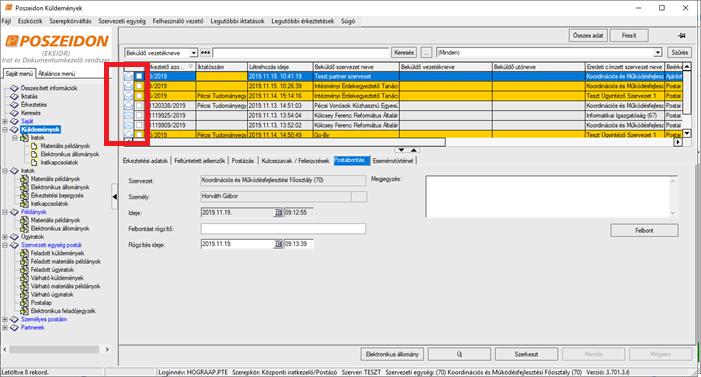The image size is (701, 377).
Task: Expand the Saját tree node
Action: coord(5,121)
